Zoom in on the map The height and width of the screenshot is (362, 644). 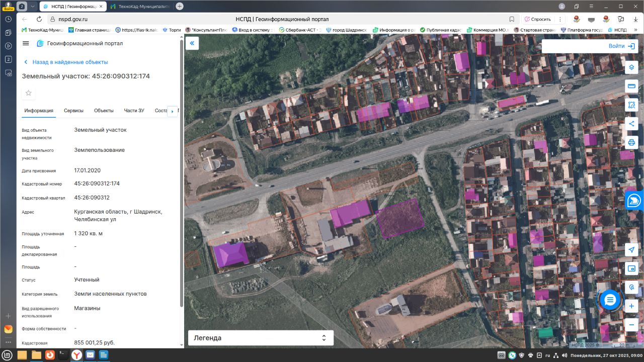[631, 306]
